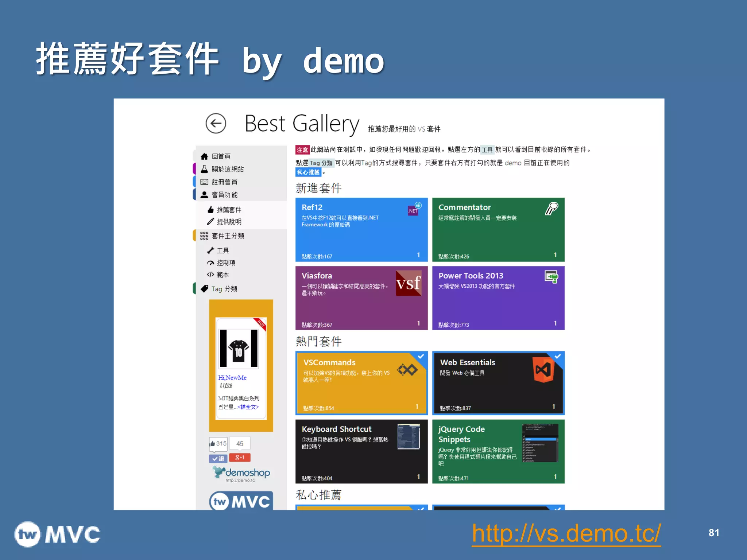The image size is (747, 560).
Task: Open the Commentator package tile
Action: 498,230
